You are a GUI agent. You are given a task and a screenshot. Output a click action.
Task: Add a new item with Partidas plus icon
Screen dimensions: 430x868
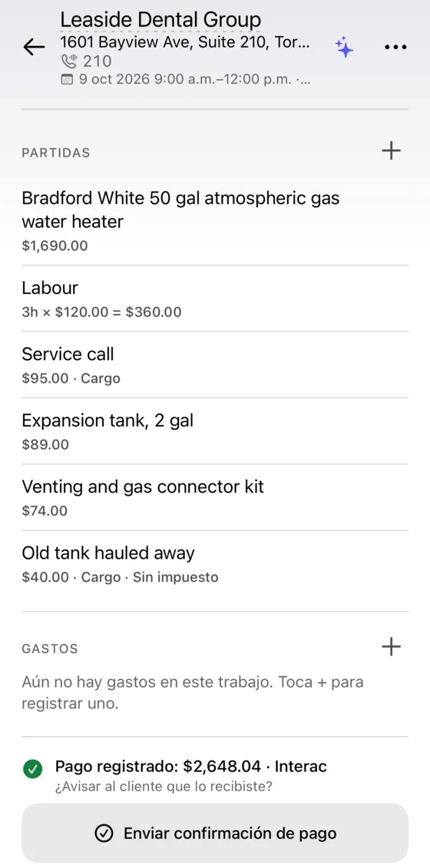pos(391,150)
